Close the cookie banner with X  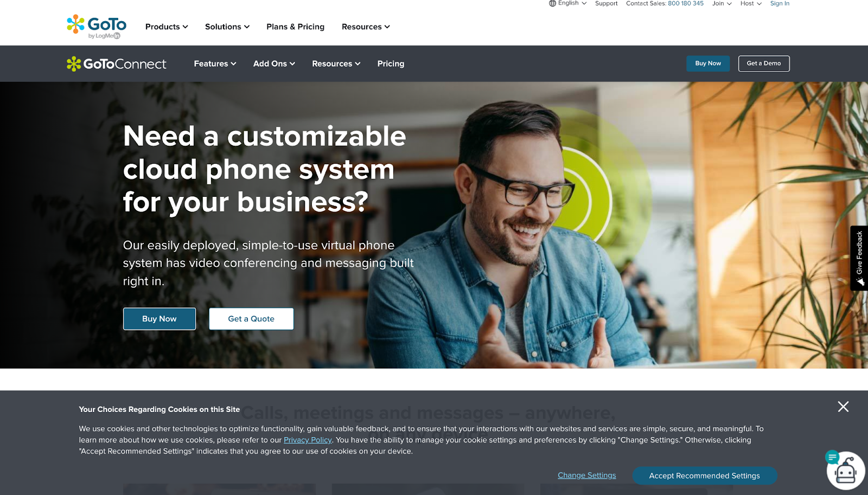click(843, 407)
